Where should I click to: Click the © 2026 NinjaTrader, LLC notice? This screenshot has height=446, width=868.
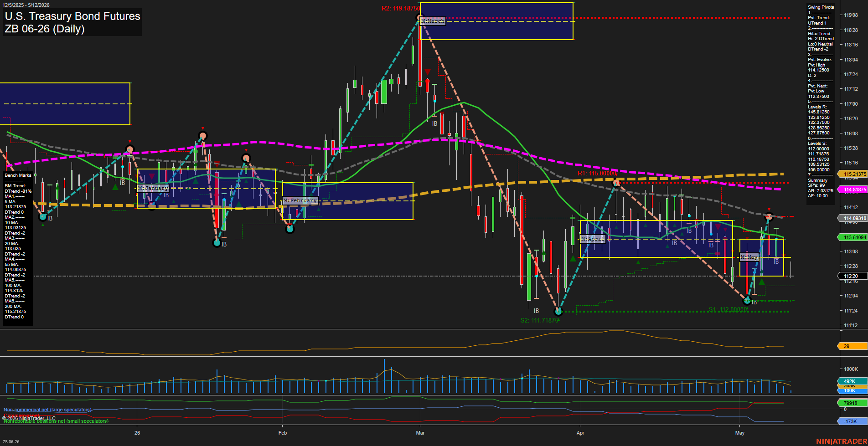pos(29,418)
